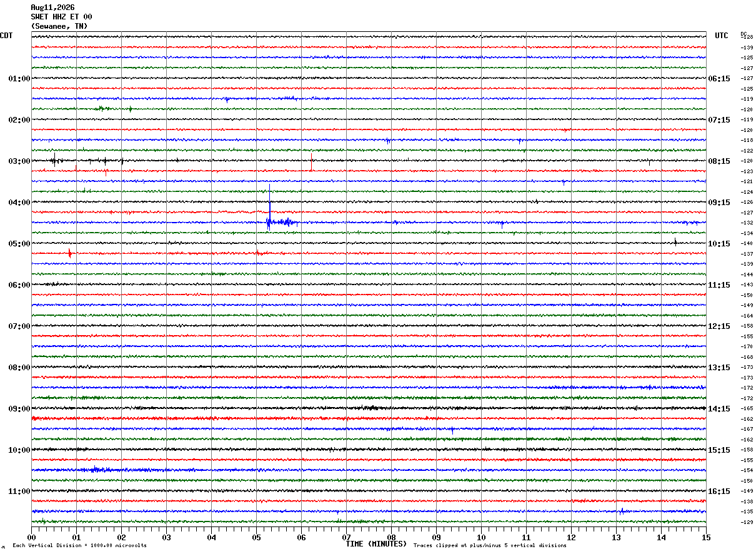
Task: Click the (Sewanee, TN) location text
Action: point(59,26)
